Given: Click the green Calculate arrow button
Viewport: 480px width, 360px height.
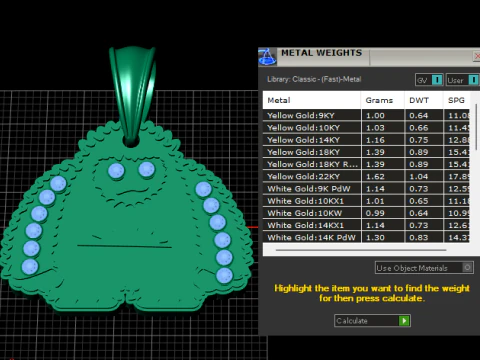Looking at the screenshot, I should point(404,321).
